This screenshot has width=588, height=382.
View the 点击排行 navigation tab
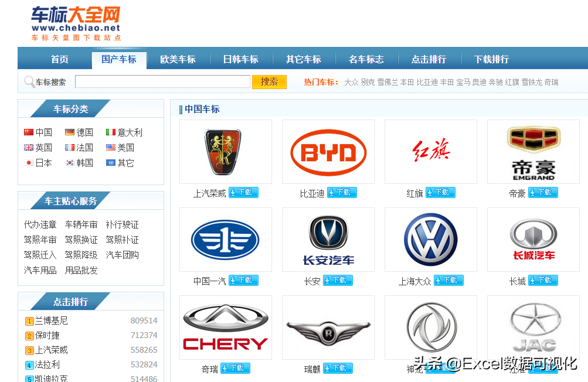point(429,59)
